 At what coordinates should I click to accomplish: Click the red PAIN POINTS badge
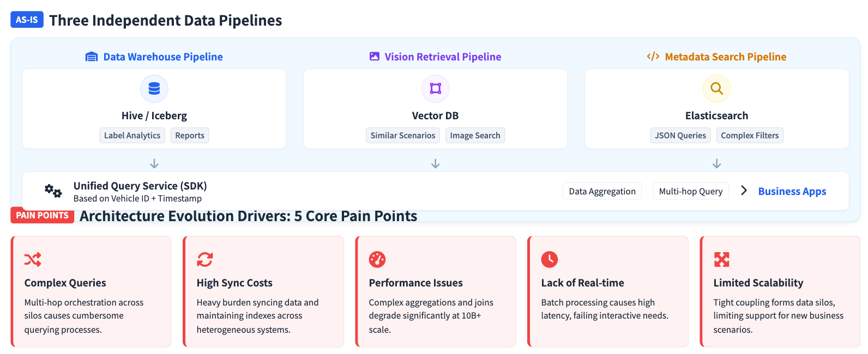coord(42,215)
